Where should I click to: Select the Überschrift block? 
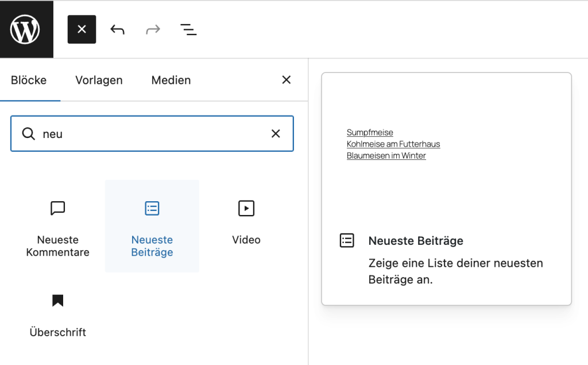57,313
